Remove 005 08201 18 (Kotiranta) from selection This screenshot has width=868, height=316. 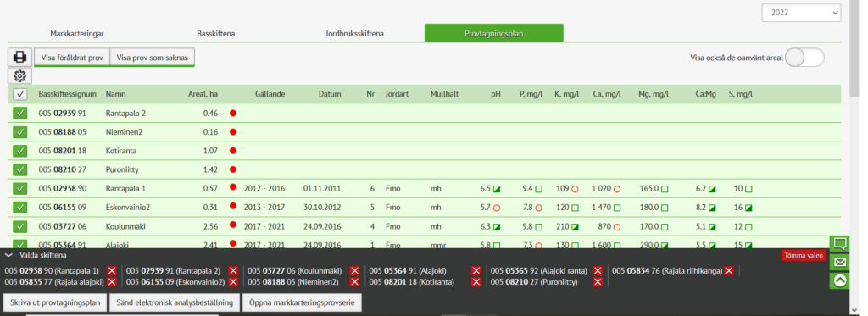pos(476,282)
